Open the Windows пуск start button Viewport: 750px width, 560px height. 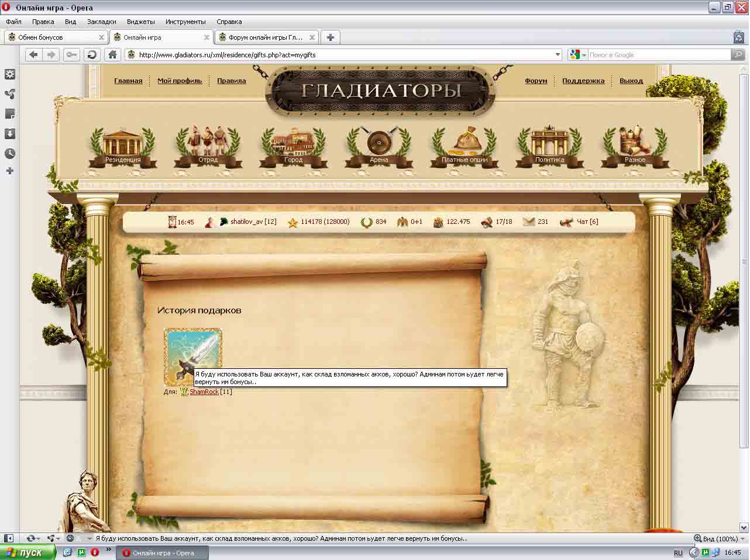point(27,552)
